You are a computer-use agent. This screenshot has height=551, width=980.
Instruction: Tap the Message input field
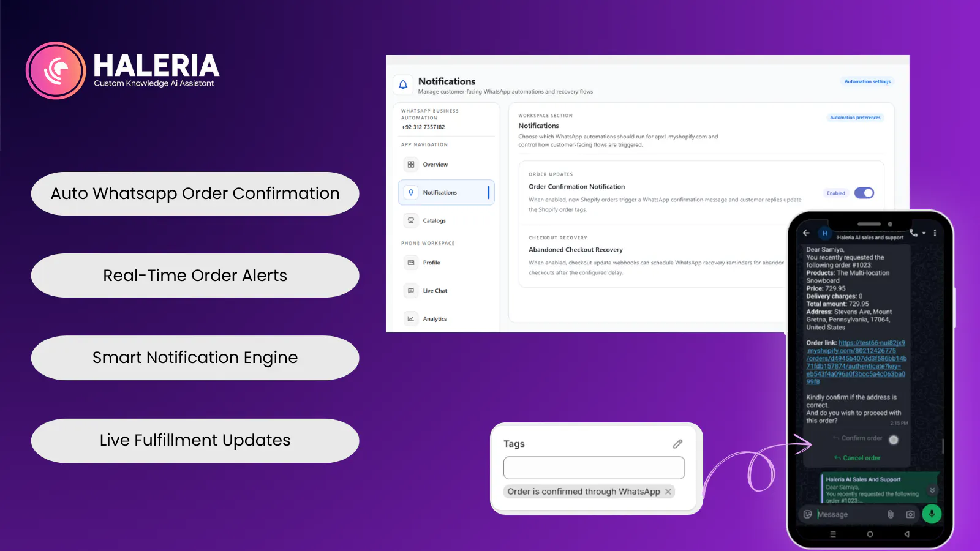[x=850, y=514]
